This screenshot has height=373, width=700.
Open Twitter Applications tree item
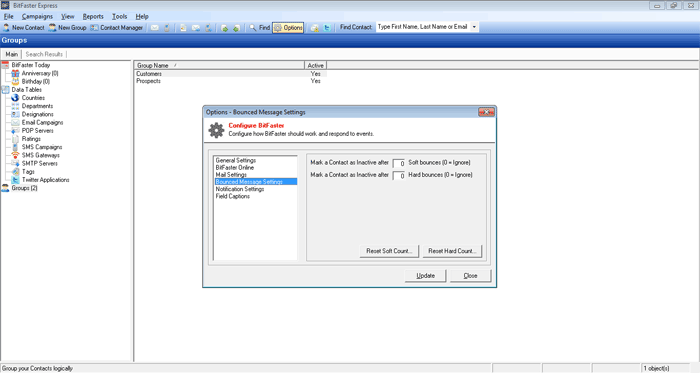[41, 180]
